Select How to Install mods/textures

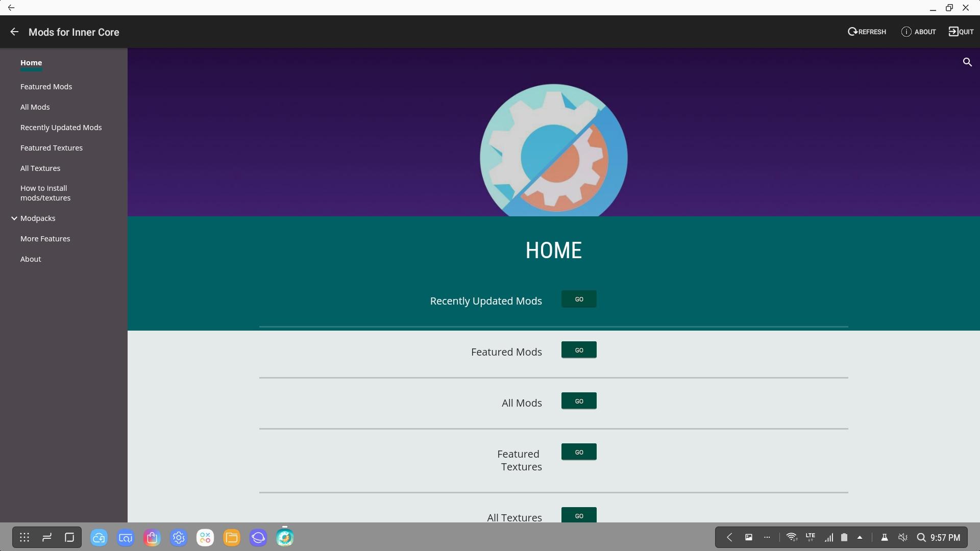45,193
